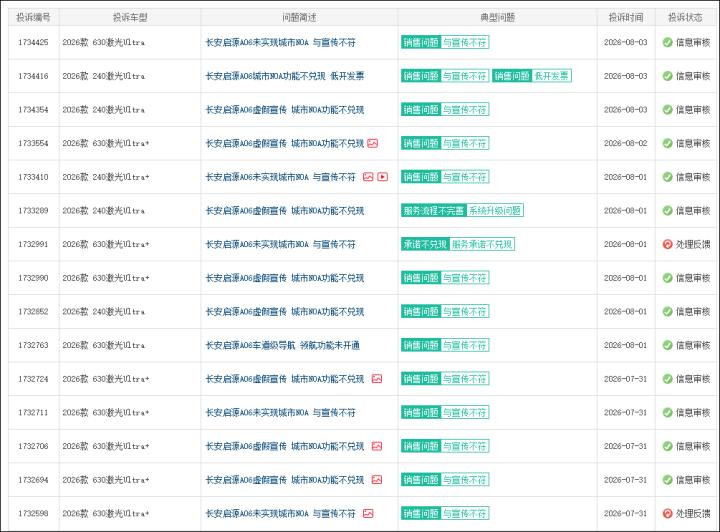Click the 投诉车型 column header
This screenshot has height=532, width=720.
click(130, 17)
